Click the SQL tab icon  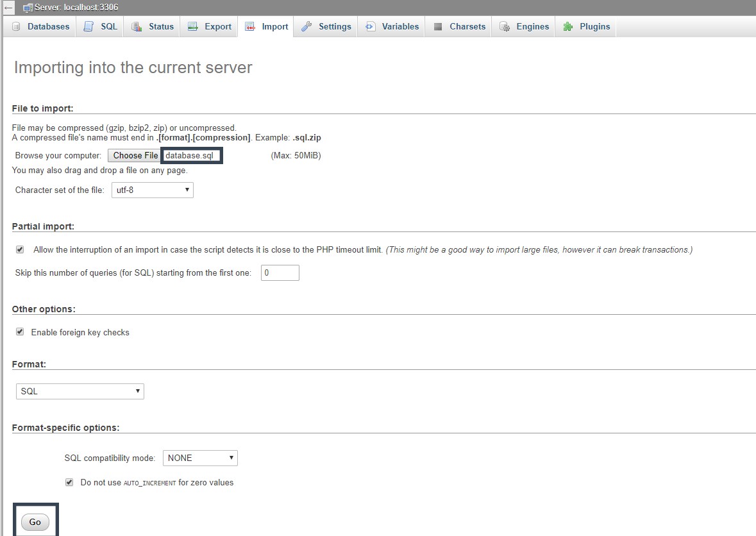point(88,26)
